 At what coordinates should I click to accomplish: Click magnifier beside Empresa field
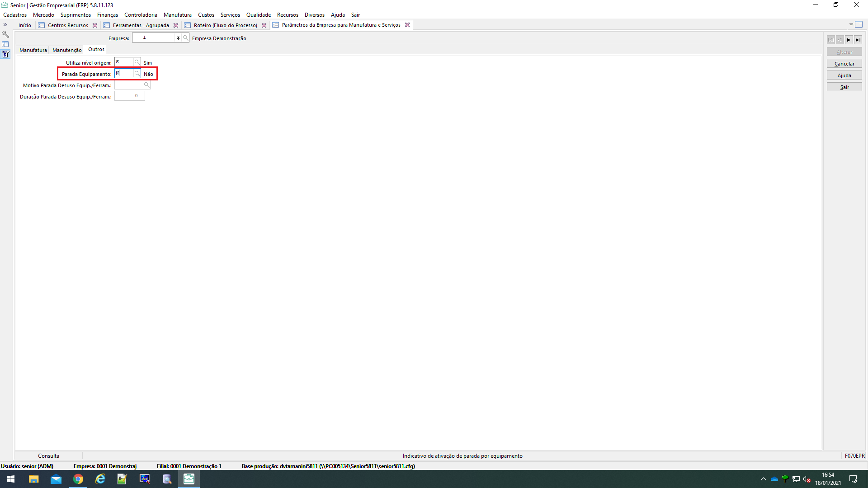[x=185, y=38]
